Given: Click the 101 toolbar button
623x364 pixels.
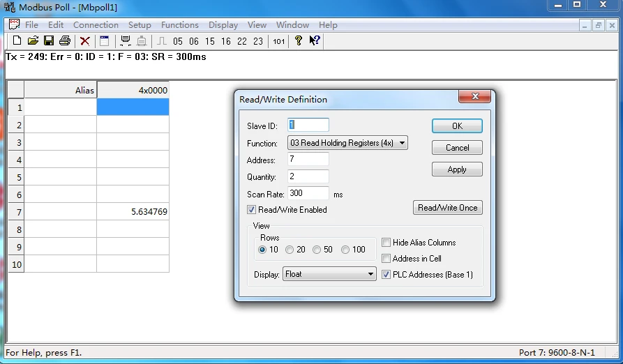Looking at the screenshot, I should (279, 41).
